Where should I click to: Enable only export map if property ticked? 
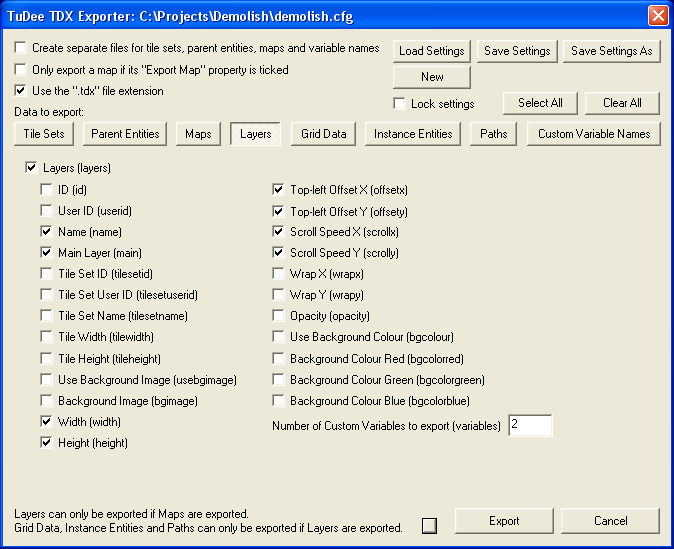point(21,69)
